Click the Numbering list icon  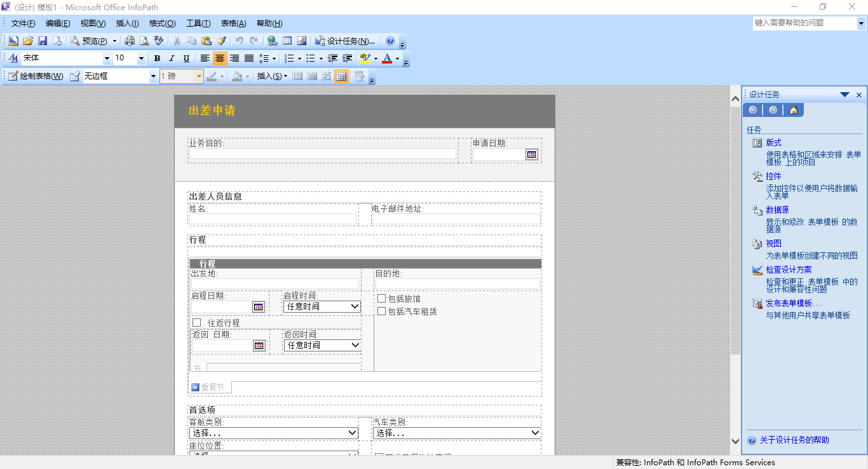pos(289,58)
